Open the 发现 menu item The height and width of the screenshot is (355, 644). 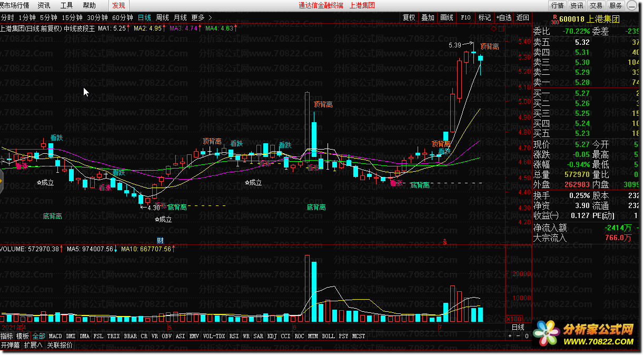[x=118, y=5]
